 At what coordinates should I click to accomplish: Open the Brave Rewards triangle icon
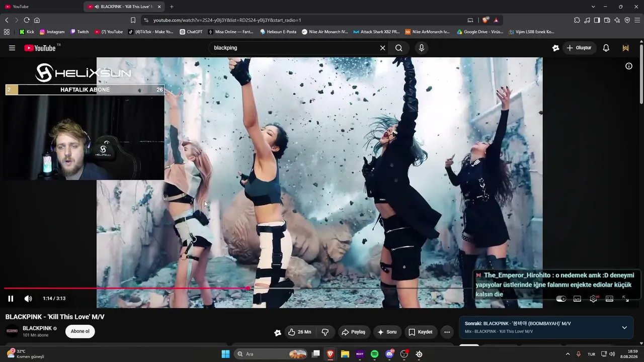coord(496,20)
